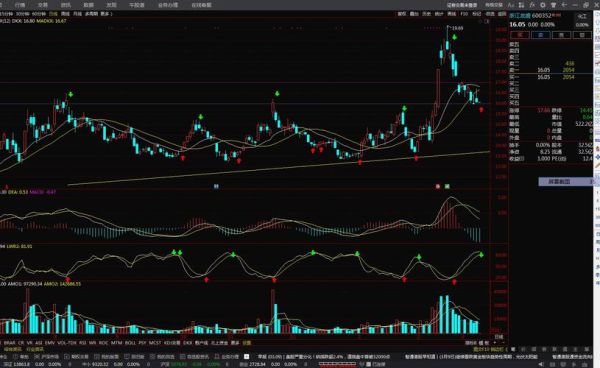
Task: Add stock with +自选 button
Action: click(x=490, y=14)
